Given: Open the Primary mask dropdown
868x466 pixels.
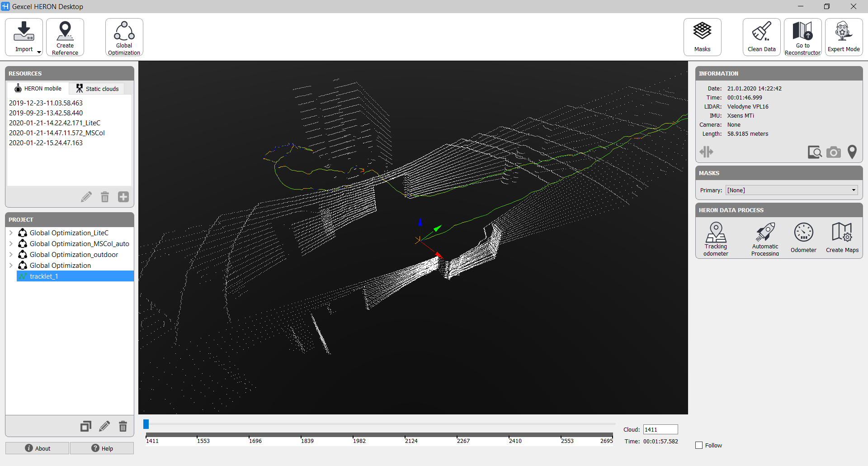Looking at the screenshot, I should point(792,190).
